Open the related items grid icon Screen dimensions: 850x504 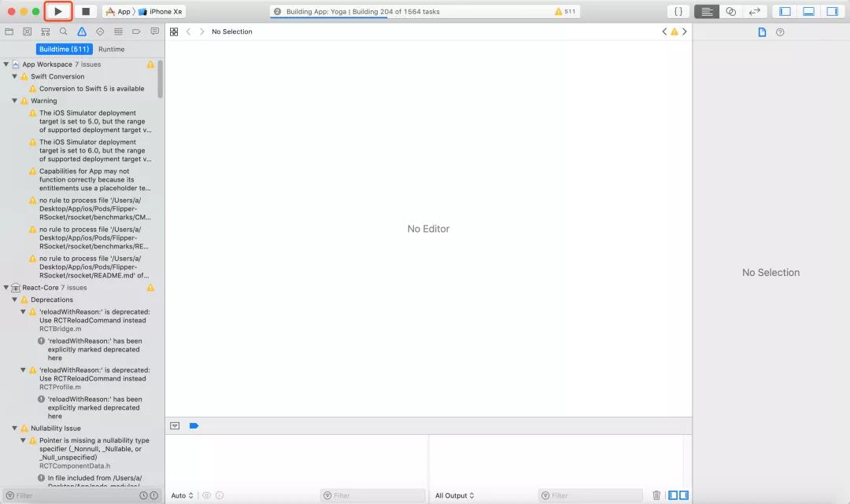point(174,32)
